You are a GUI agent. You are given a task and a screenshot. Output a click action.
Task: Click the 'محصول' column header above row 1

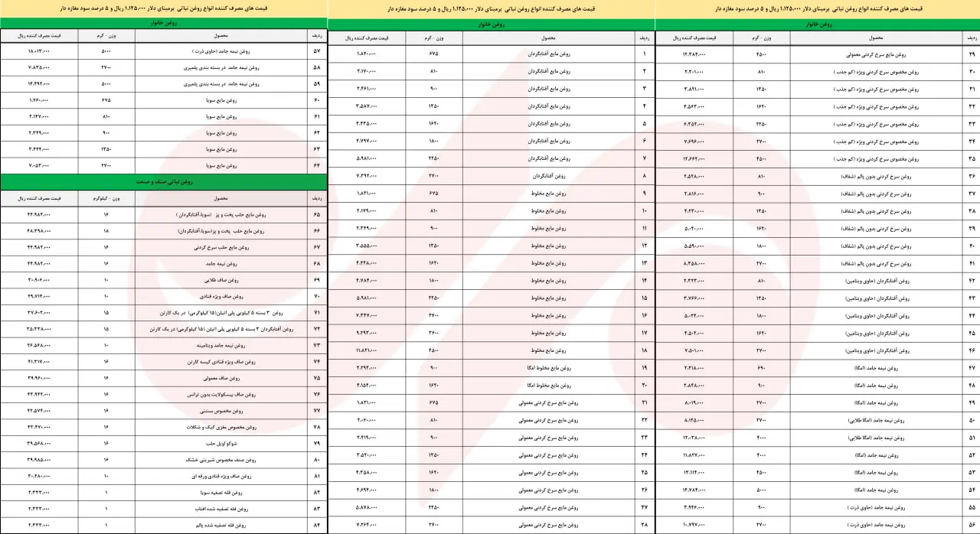[x=547, y=37]
